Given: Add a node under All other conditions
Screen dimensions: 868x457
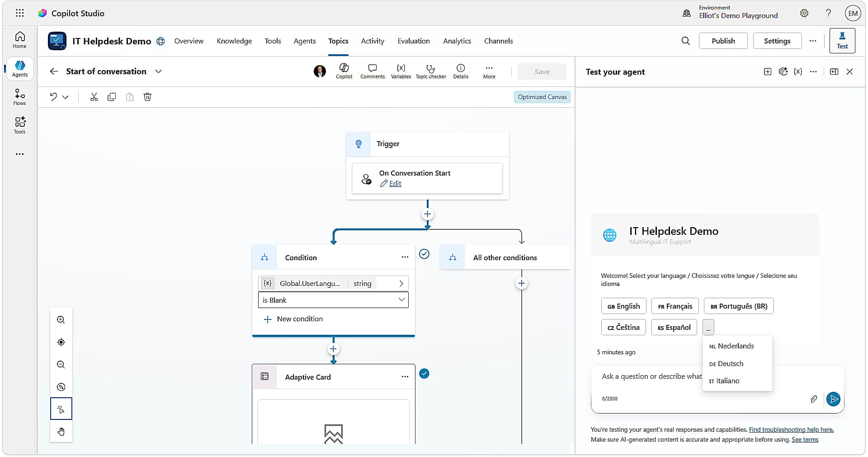Looking at the screenshot, I should click(521, 284).
